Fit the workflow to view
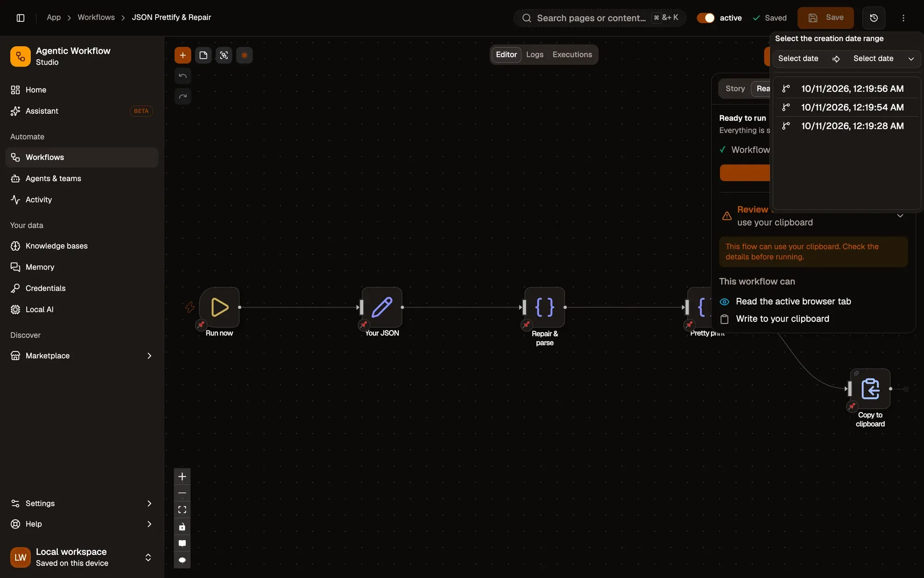Image resolution: width=924 pixels, height=578 pixels. pyautogui.click(x=182, y=510)
